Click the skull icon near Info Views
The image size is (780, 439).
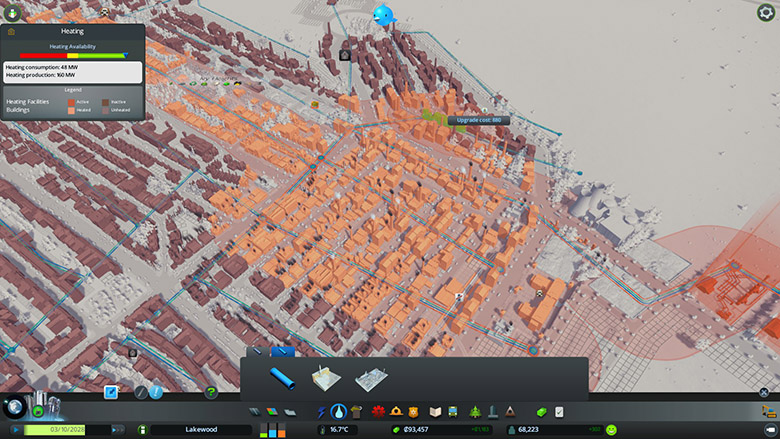[104, 12]
